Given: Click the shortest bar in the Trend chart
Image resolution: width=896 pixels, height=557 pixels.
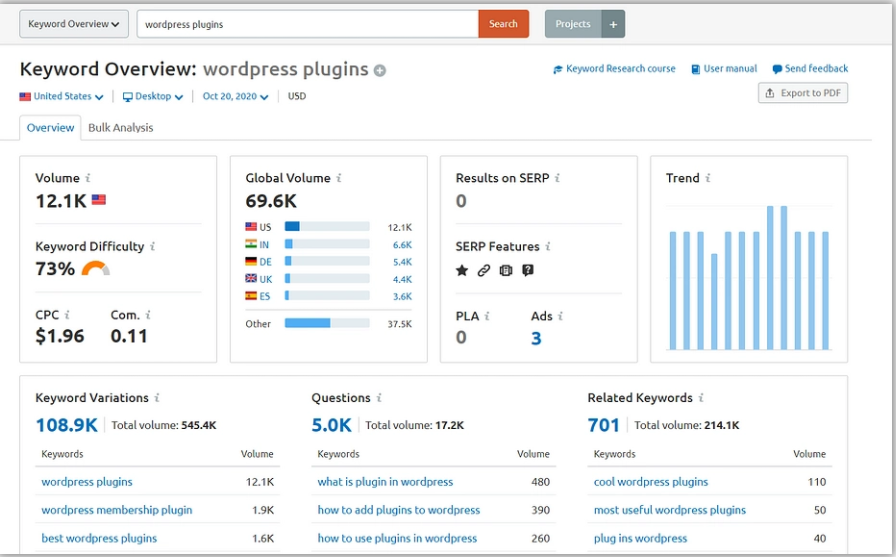Looking at the screenshot, I should tap(714, 301).
